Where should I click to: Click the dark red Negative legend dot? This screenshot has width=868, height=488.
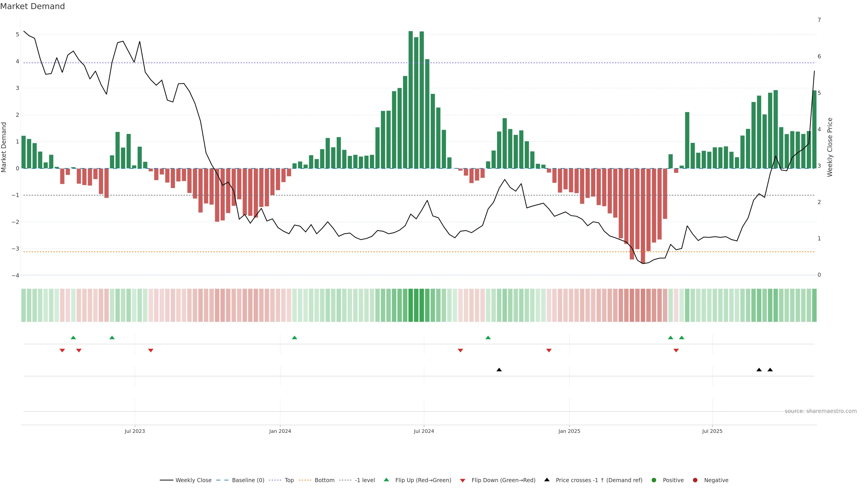point(695,480)
